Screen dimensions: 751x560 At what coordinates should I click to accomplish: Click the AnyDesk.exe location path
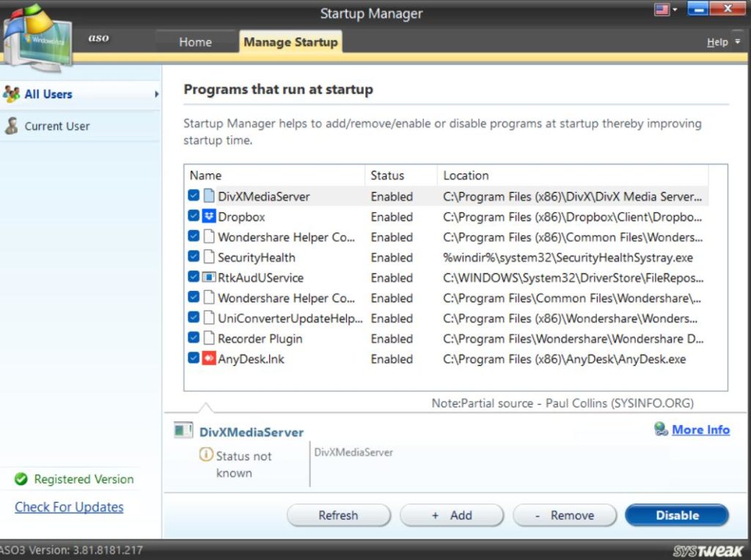[x=565, y=359]
